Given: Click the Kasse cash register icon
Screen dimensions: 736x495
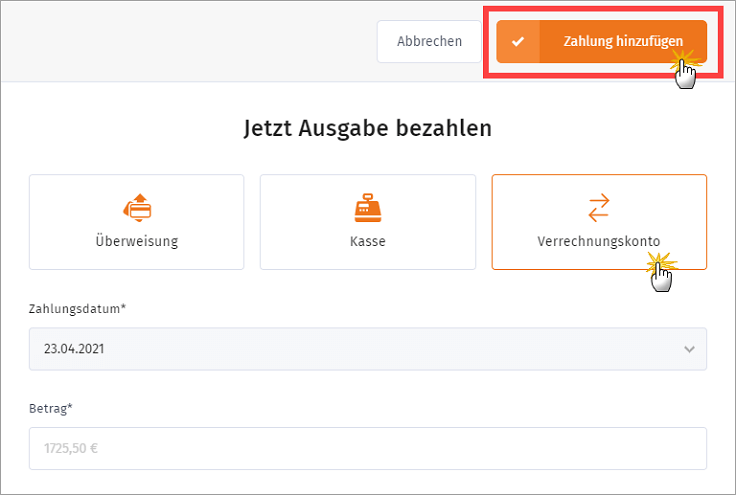Looking at the screenshot, I should pos(368,207).
